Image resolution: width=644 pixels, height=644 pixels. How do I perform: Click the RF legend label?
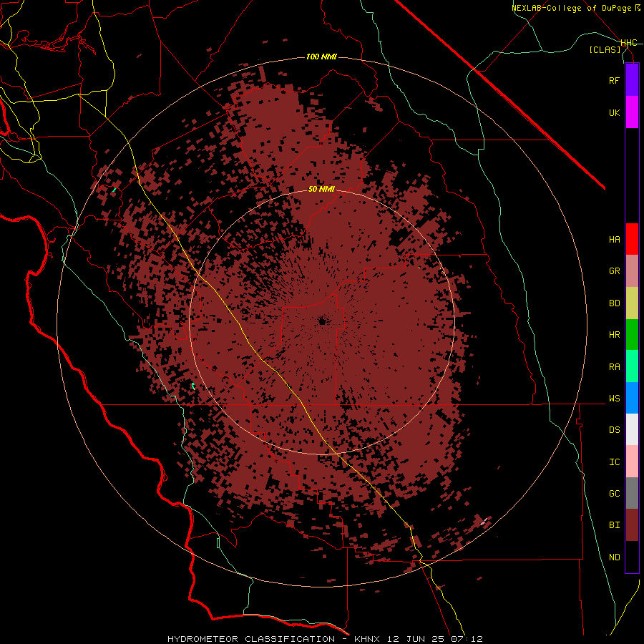point(614,80)
